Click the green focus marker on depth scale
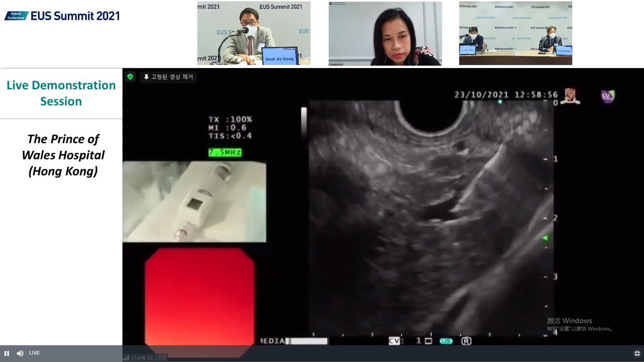 coord(546,238)
